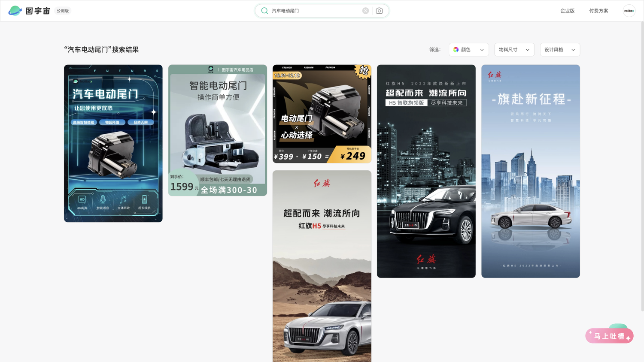Click the 图宇宙 planet logo icon
Screen dimensions: 644x362
[x=15, y=11]
